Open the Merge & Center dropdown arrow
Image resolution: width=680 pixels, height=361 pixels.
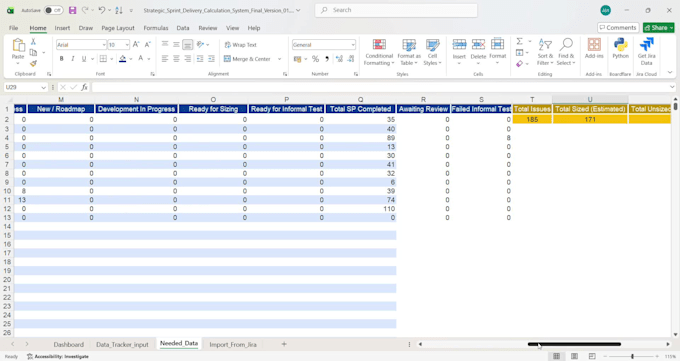[x=279, y=59]
